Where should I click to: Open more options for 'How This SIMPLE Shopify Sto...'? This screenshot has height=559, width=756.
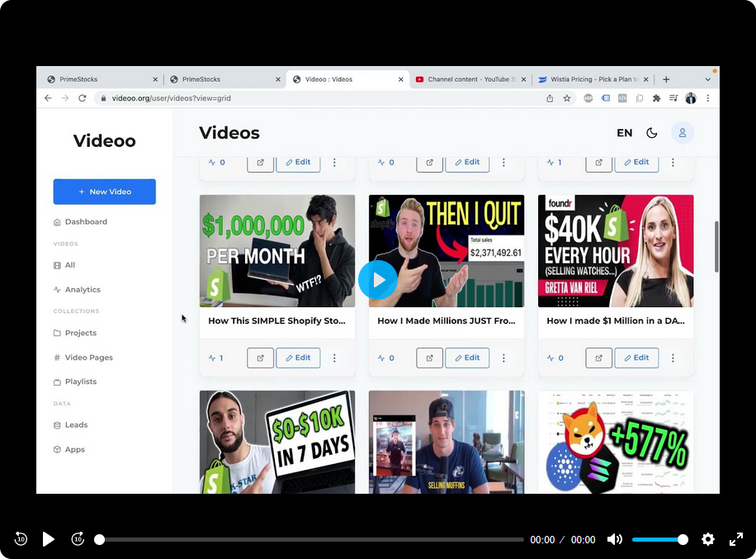[334, 358]
